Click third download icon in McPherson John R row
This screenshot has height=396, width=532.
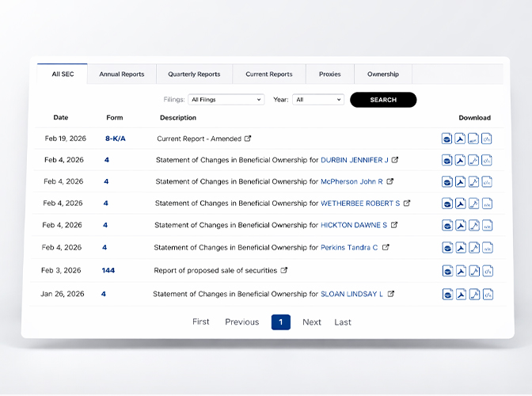[473, 182]
